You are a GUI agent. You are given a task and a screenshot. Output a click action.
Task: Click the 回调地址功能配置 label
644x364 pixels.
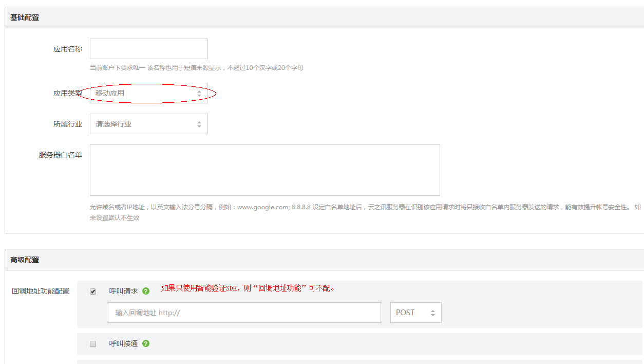pos(41,291)
